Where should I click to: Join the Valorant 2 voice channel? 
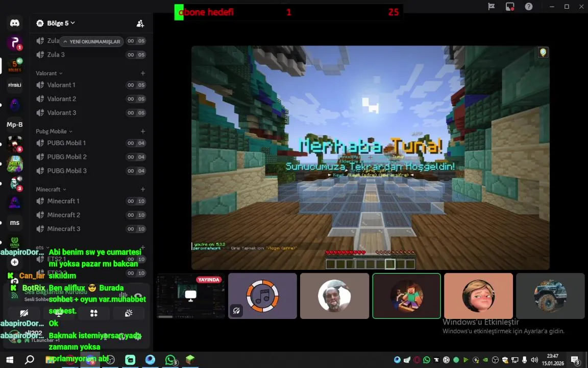click(91, 99)
